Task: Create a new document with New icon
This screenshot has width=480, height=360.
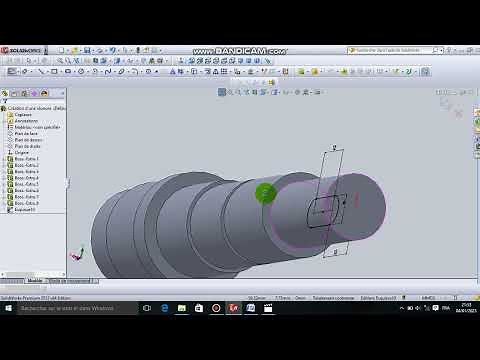Action: 61,51
